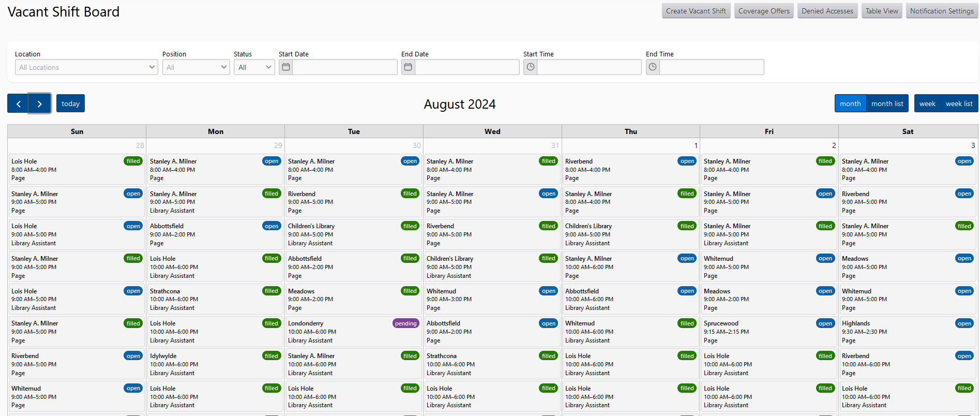Click the Start Date input field
The width and height of the screenshot is (980, 416).
pos(345,67)
